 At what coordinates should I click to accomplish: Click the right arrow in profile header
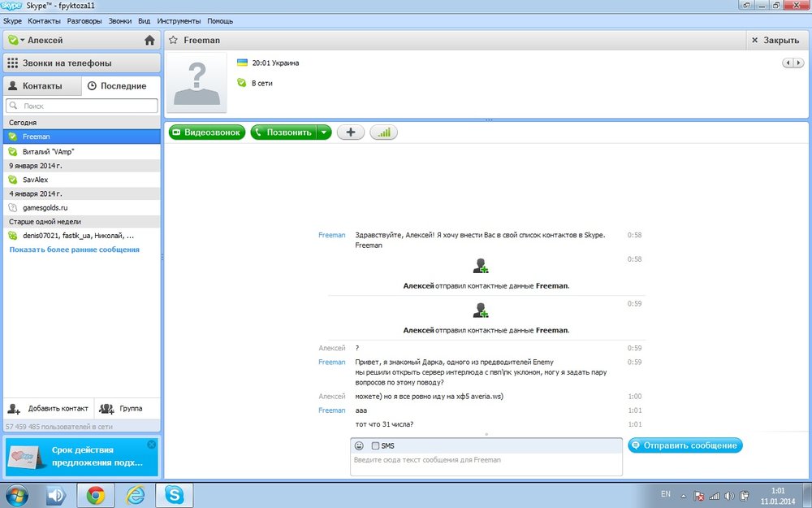[x=797, y=63]
